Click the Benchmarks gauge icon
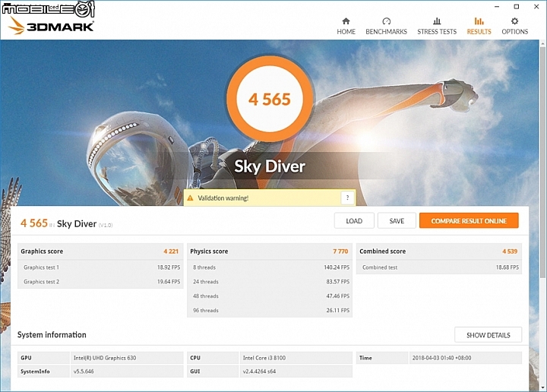This screenshot has width=547, height=392. 386,21
